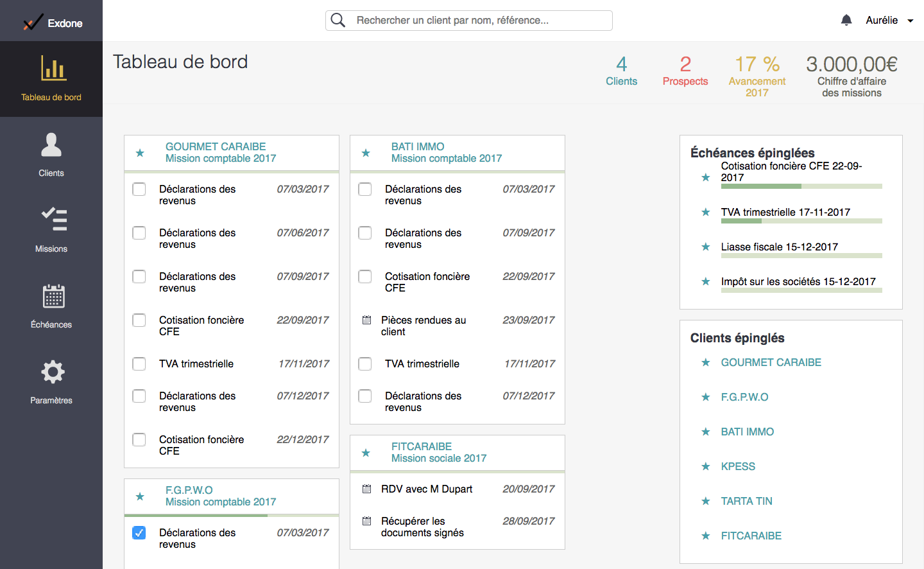Click star next to pinned client BATI IMMO

point(706,432)
